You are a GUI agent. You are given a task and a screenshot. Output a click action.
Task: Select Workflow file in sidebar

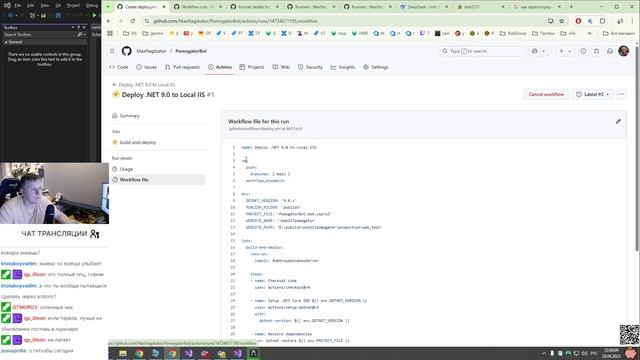[158, 180]
